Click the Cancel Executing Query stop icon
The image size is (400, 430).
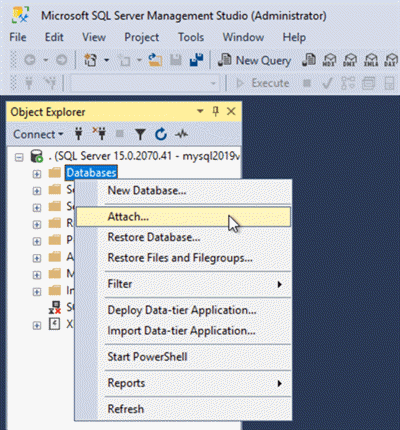pyautogui.click(x=307, y=83)
